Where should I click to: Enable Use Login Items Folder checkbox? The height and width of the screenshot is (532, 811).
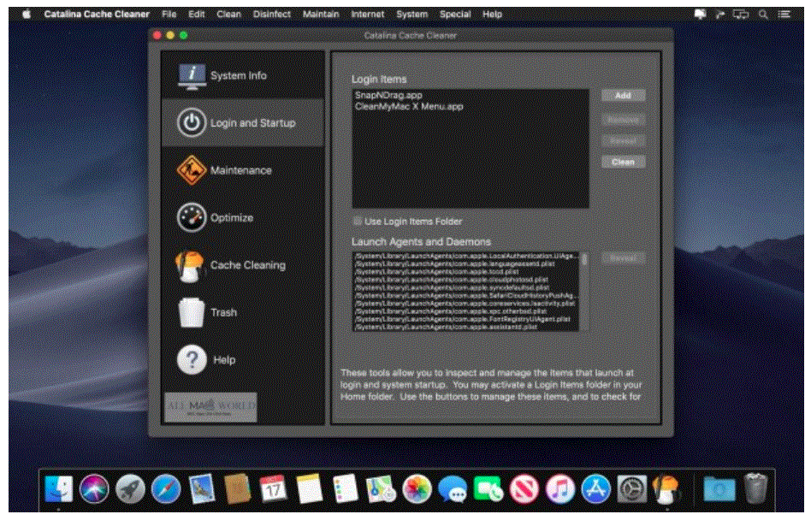coord(357,222)
